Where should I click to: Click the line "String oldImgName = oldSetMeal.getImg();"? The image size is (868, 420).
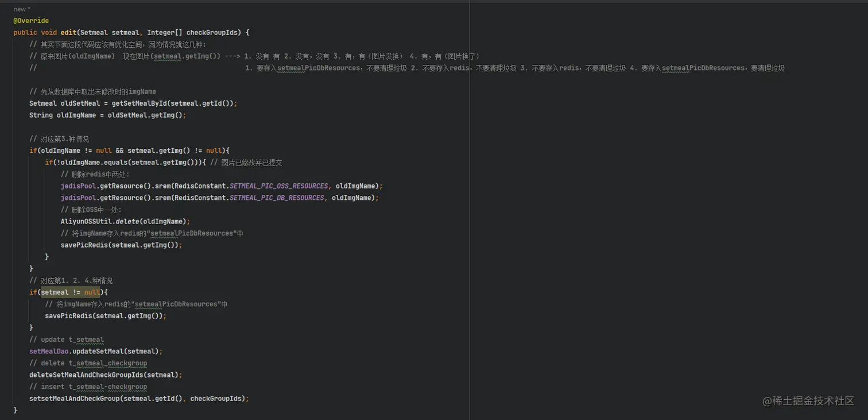[108, 115]
